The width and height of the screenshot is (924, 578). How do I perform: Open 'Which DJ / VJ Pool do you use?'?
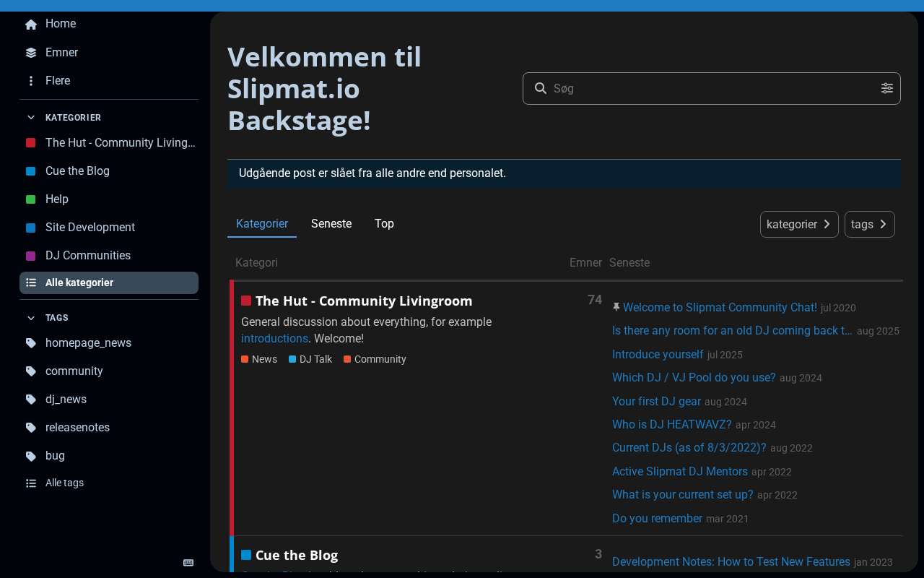point(694,378)
